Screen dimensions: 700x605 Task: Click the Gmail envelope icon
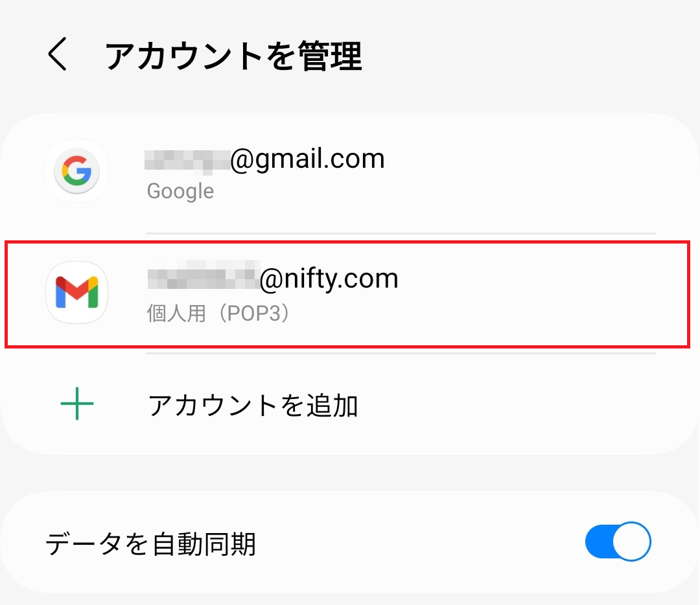pos(77,292)
